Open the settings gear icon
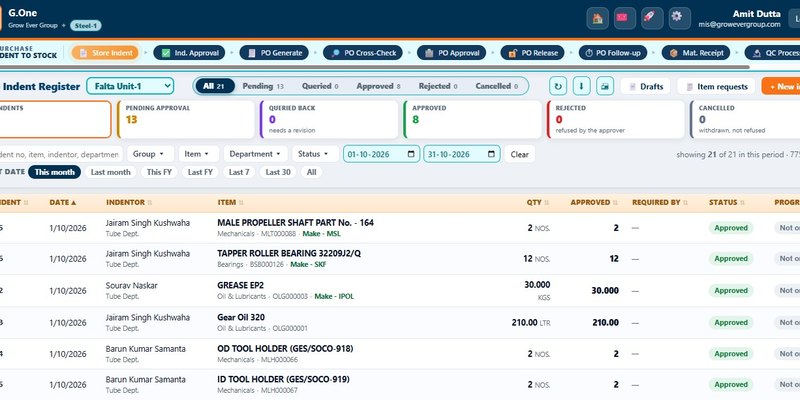The width and height of the screenshot is (800, 400). click(x=680, y=18)
